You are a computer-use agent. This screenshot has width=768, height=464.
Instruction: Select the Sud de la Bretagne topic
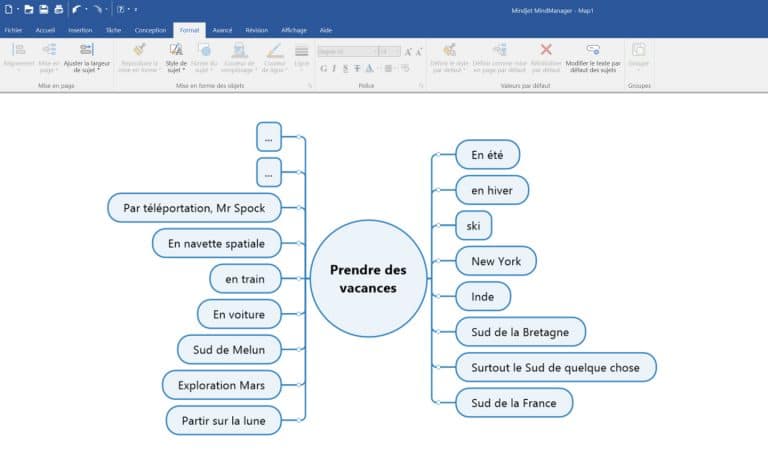click(x=520, y=331)
